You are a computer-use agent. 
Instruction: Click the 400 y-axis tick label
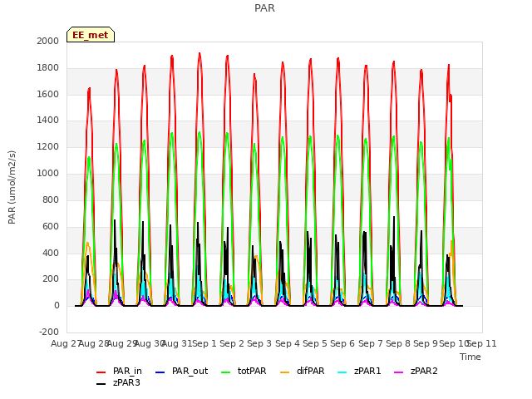click(51, 253)
